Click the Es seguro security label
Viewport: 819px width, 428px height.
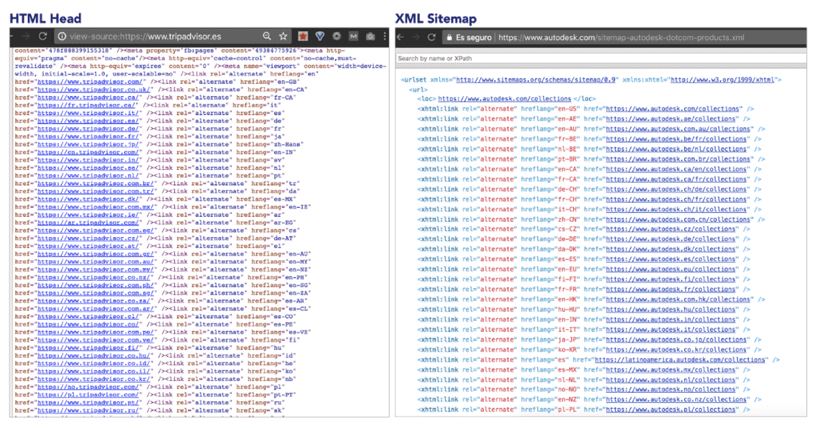click(473, 38)
